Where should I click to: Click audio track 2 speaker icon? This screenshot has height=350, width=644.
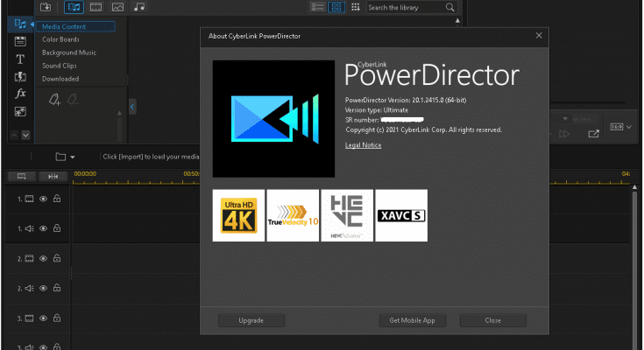(29, 289)
